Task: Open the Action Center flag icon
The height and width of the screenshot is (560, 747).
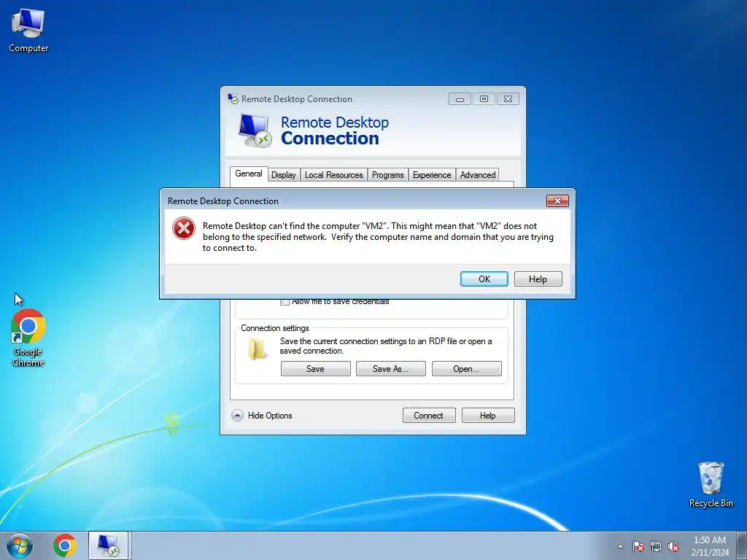Action: click(x=638, y=546)
